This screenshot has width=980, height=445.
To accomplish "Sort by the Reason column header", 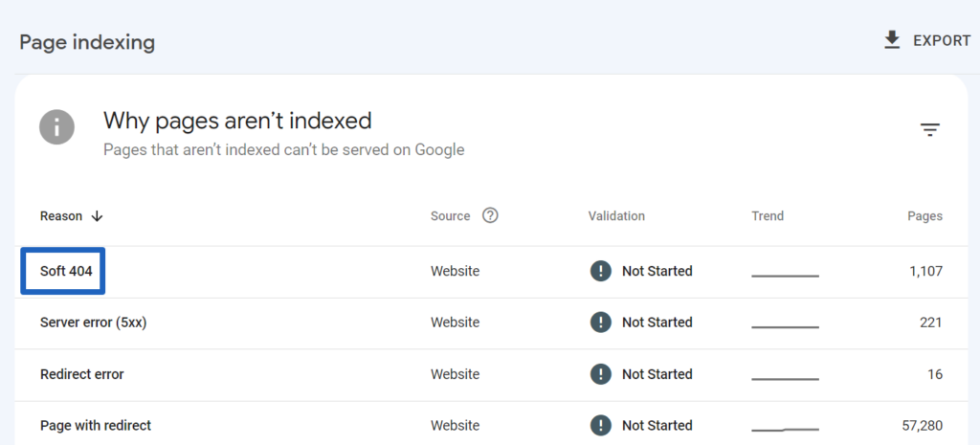I will coord(61,216).
